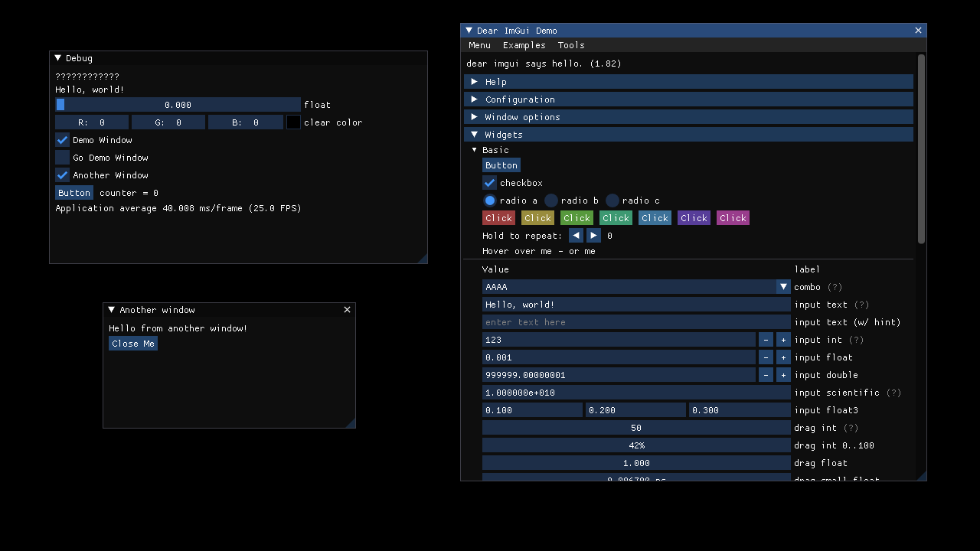Open the Tools menu
The height and width of the screenshot is (551, 980).
click(571, 45)
